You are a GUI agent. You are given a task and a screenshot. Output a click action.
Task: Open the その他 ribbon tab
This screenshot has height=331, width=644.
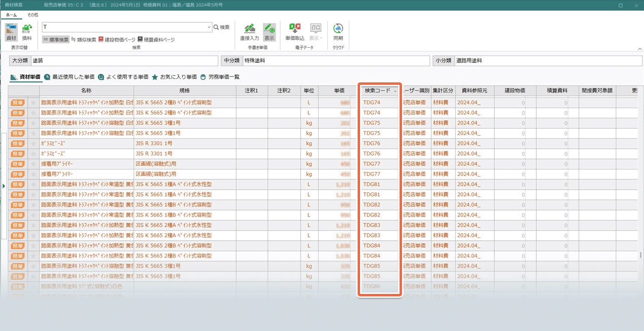32,15
